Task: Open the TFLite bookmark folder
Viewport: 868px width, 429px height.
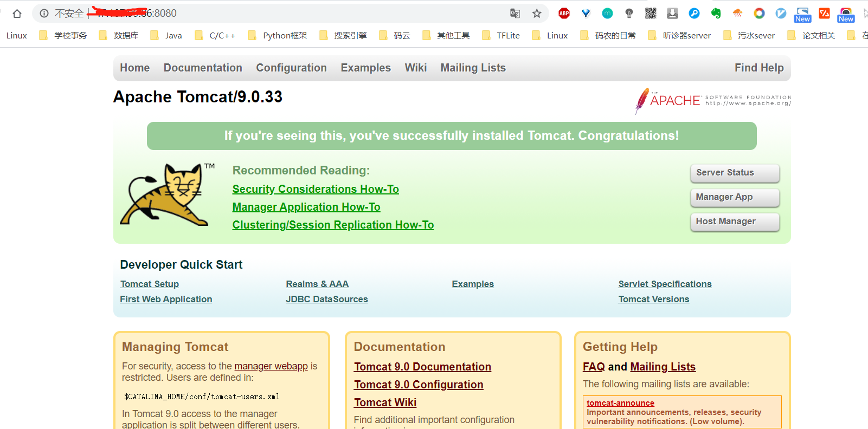Action: coord(501,36)
